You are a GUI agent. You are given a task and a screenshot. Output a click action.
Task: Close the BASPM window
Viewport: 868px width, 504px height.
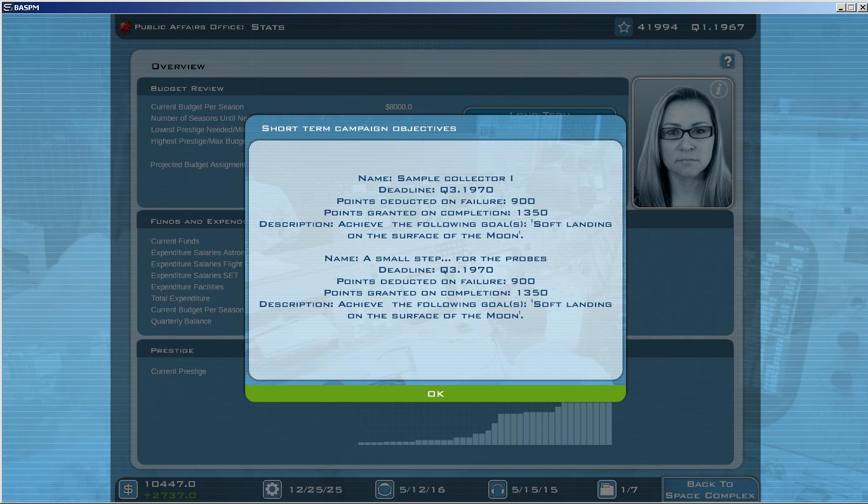pos(862,7)
